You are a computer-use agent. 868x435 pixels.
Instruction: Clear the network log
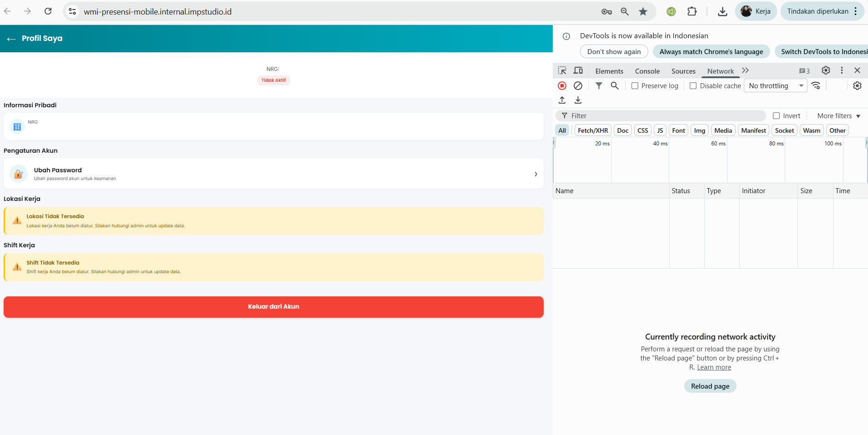[578, 86]
